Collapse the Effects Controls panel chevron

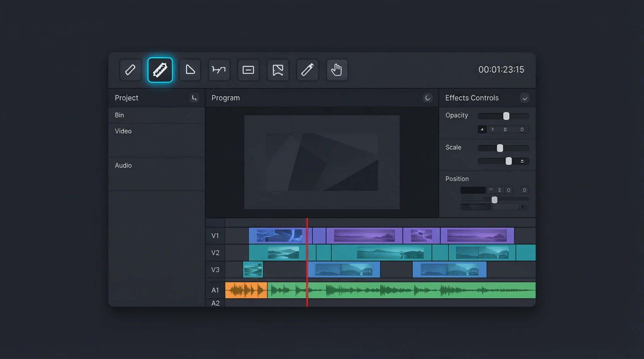[x=525, y=98]
